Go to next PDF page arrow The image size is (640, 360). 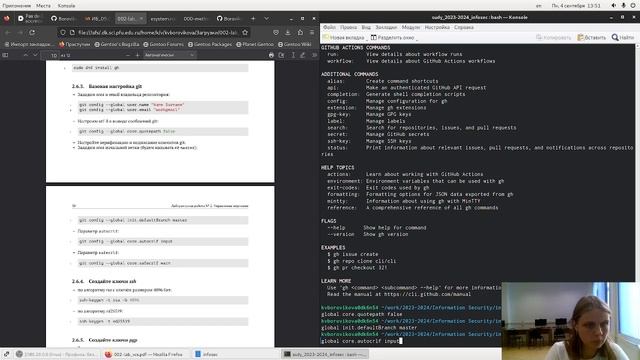point(36,55)
